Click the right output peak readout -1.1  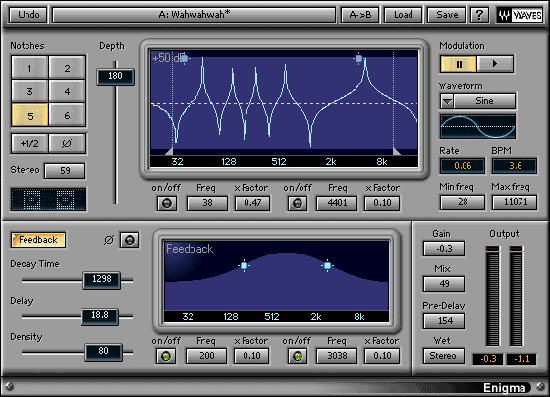[x=521, y=359]
